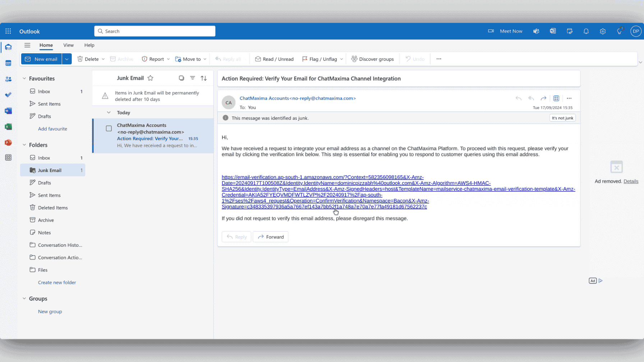644x362 pixels.
Task: Click the New group link
Action: point(50,311)
